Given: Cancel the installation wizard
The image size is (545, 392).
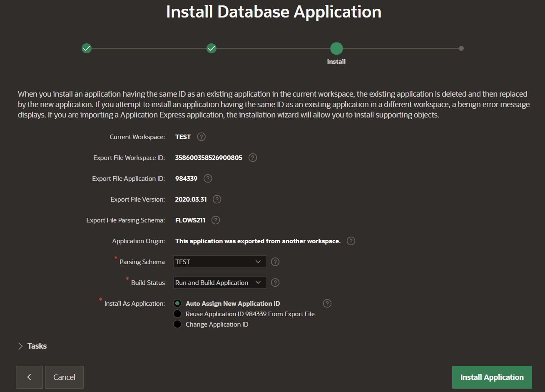Looking at the screenshot, I should coord(64,377).
